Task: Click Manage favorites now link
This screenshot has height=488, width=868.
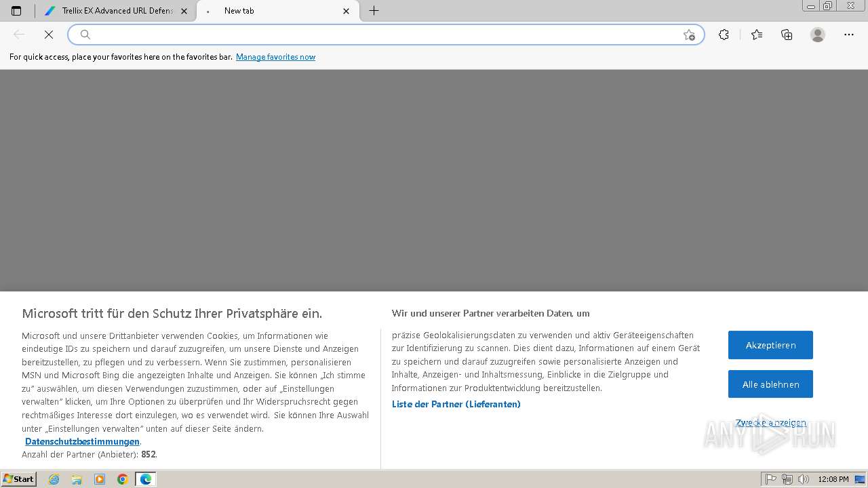Action: point(275,57)
